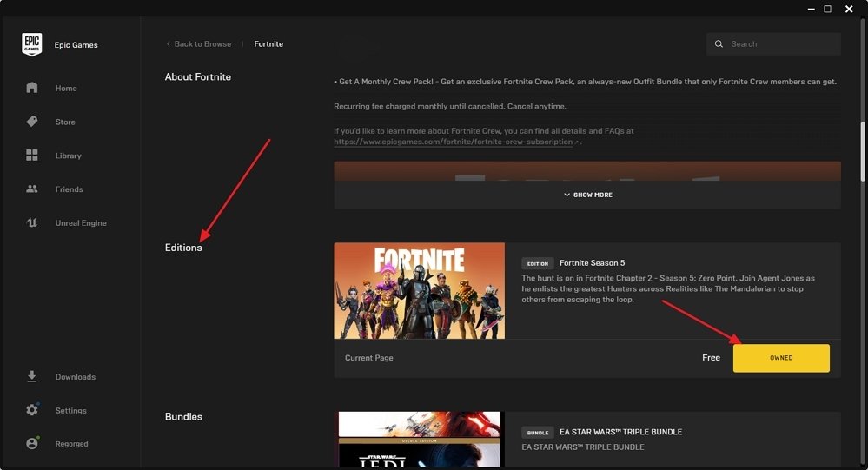Open Settings via the gear icon
The image size is (868, 470).
(32, 410)
